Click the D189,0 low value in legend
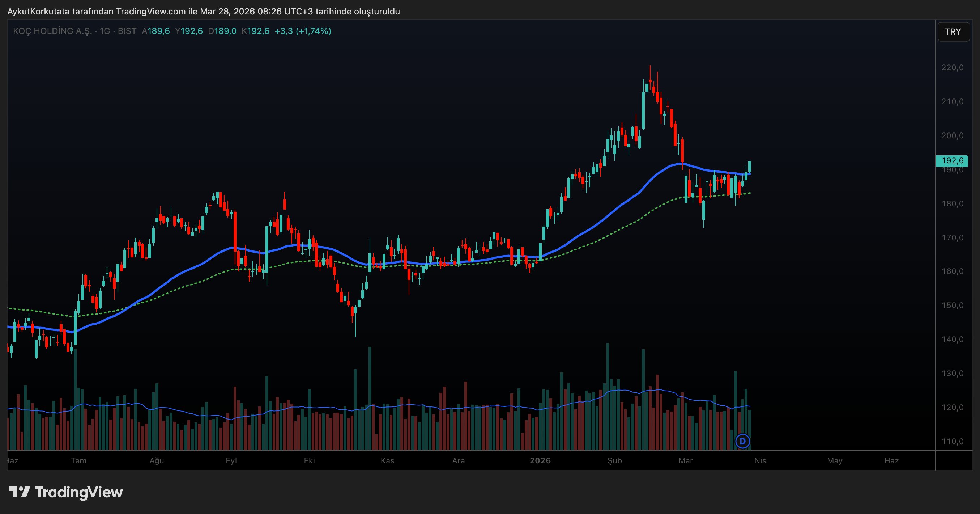The image size is (980, 514). tap(222, 31)
